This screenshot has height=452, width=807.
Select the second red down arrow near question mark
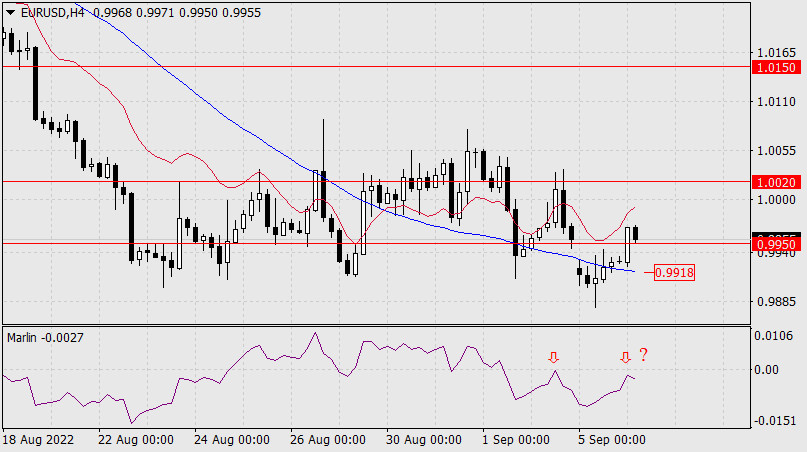pos(625,357)
